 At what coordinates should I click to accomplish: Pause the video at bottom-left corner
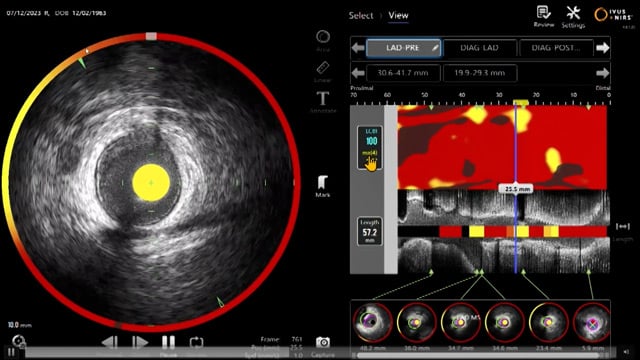11,352
